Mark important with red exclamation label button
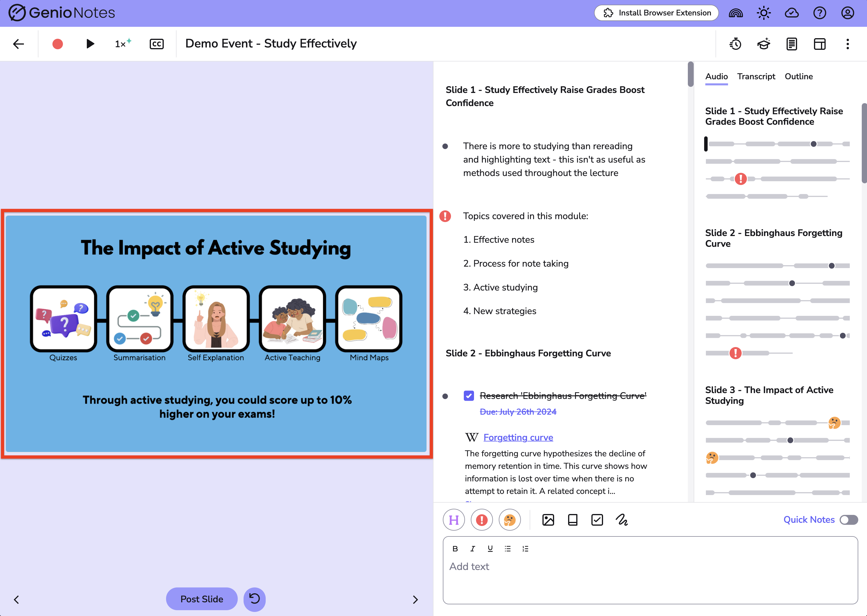 [482, 520]
